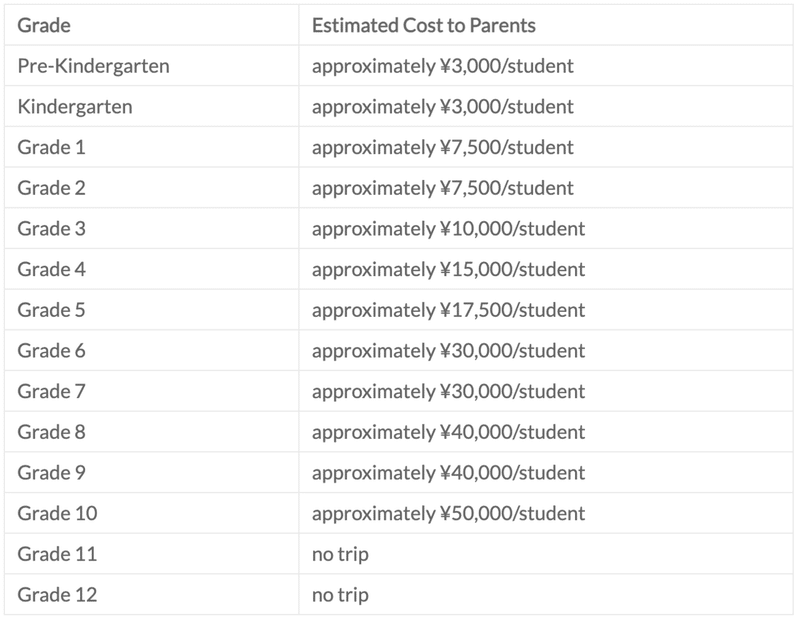Select the ¥17,500/student cost cell
800x625 pixels.
click(x=448, y=310)
